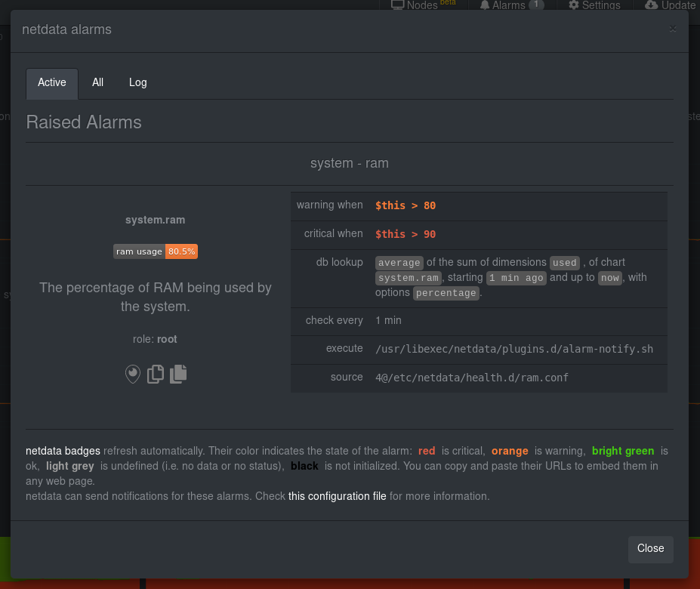
Task: Click the 'average' lookup tag
Action: tap(399, 263)
